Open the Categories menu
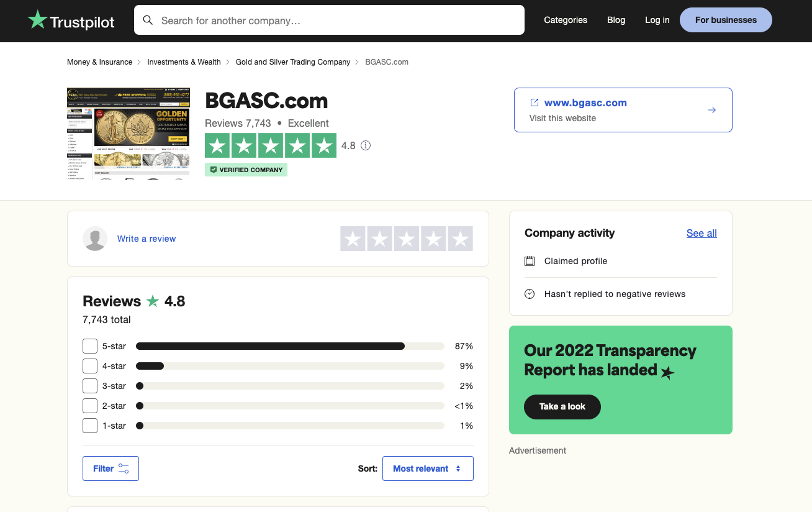 coord(566,20)
